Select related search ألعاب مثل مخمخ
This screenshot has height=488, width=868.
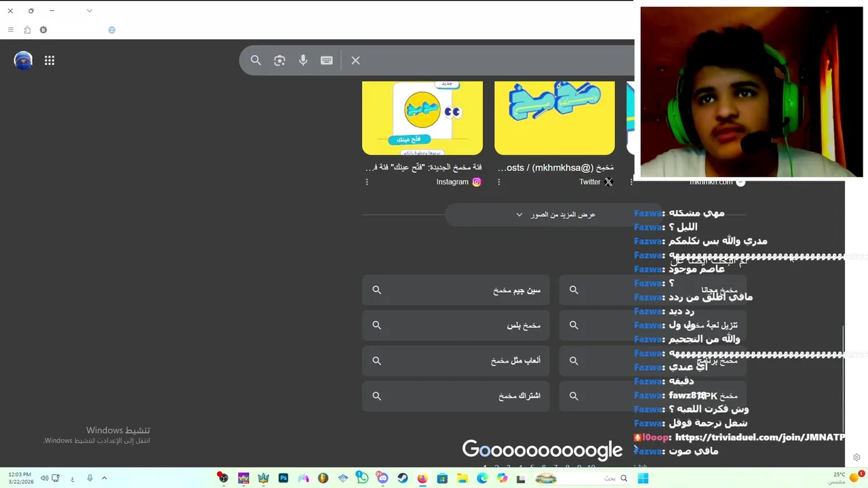456,361
